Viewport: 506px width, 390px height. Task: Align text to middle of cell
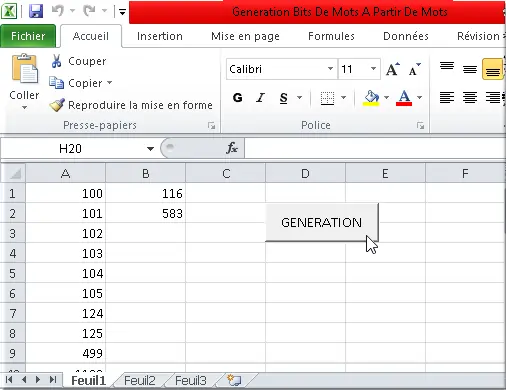click(470, 69)
